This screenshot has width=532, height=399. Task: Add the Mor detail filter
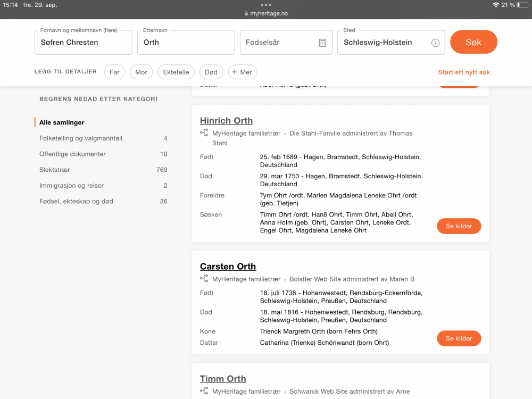pos(141,72)
